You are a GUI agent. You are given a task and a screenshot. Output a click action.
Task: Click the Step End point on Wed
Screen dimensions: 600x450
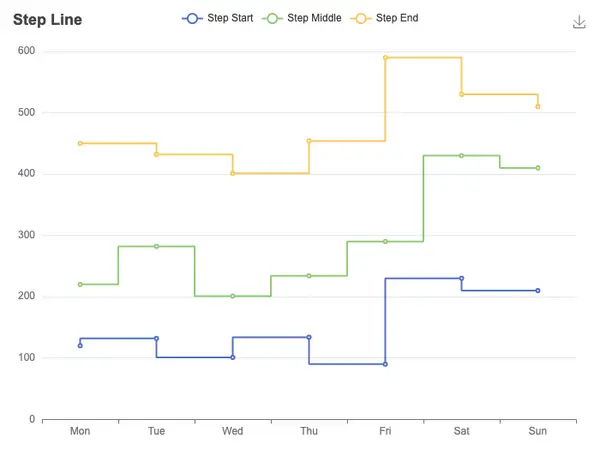tap(233, 173)
